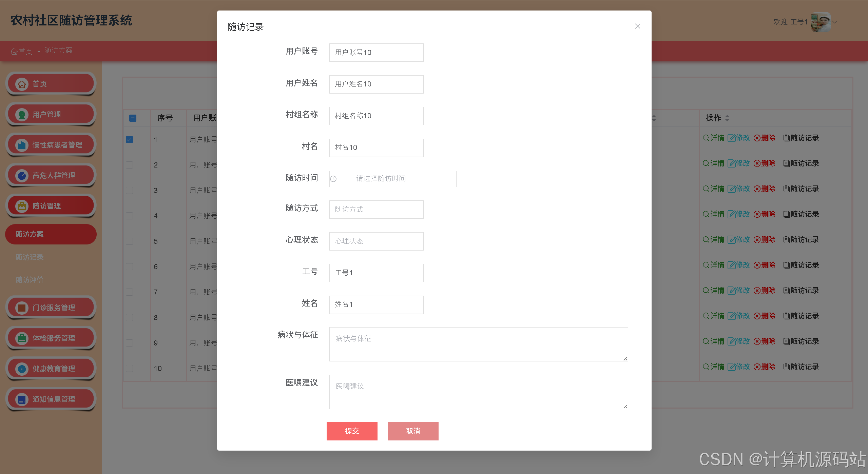Open the 随访方案 submenu item
The width and height of the screenshot is (868, 474).
(x=51, y=234)
